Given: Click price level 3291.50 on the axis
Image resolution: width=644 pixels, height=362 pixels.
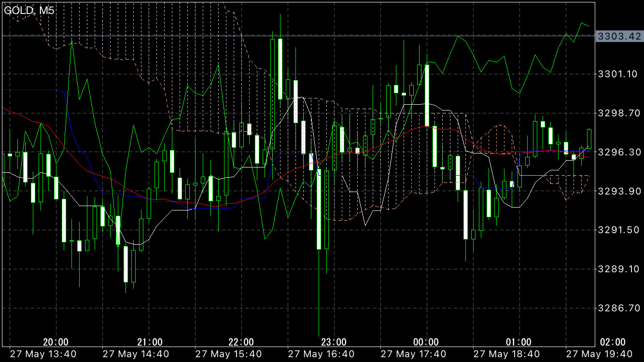Looking at the screenshot, I should (619, 230).
